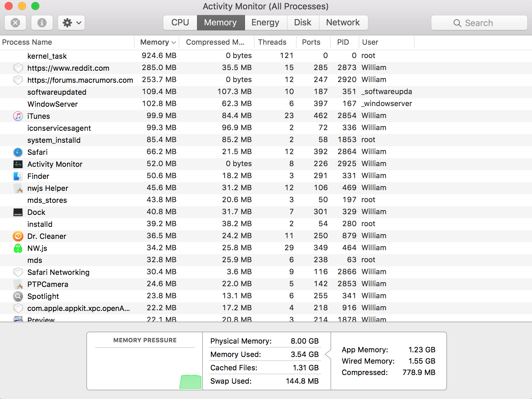The width and height of the screenshot is (532, 399).
Task: Click the Safari compass icon
Action: coord(18,152)
